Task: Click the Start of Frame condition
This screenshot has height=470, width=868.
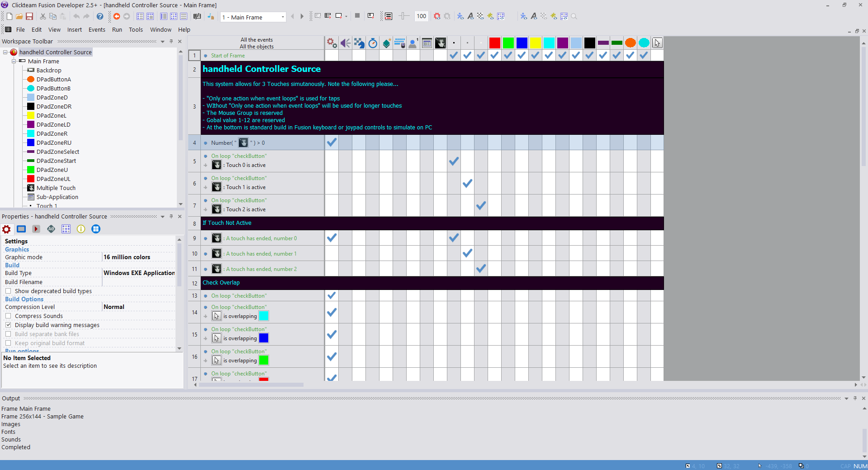Action: pyautogui.click(x=228, y=56)
